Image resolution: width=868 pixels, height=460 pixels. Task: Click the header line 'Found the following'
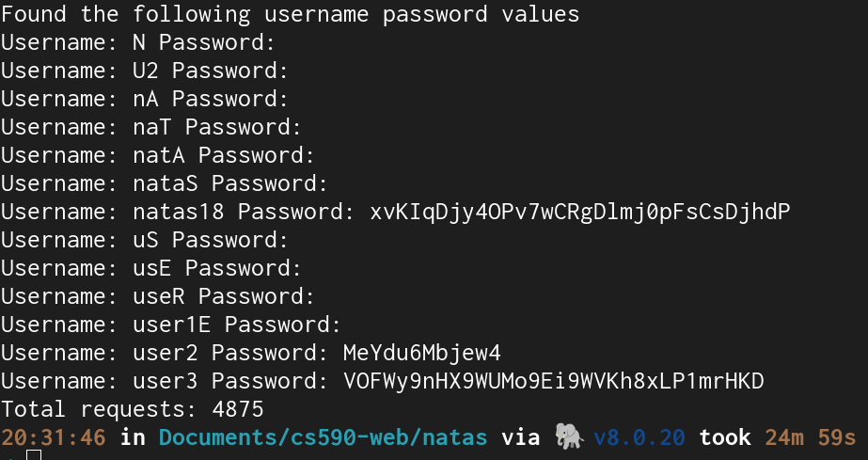[x=126, y=14]
